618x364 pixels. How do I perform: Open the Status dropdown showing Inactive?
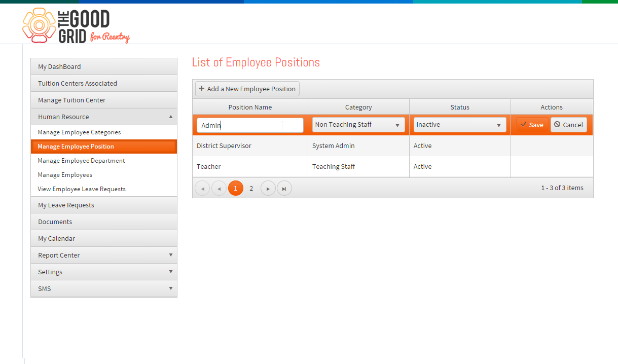point(460,125)
